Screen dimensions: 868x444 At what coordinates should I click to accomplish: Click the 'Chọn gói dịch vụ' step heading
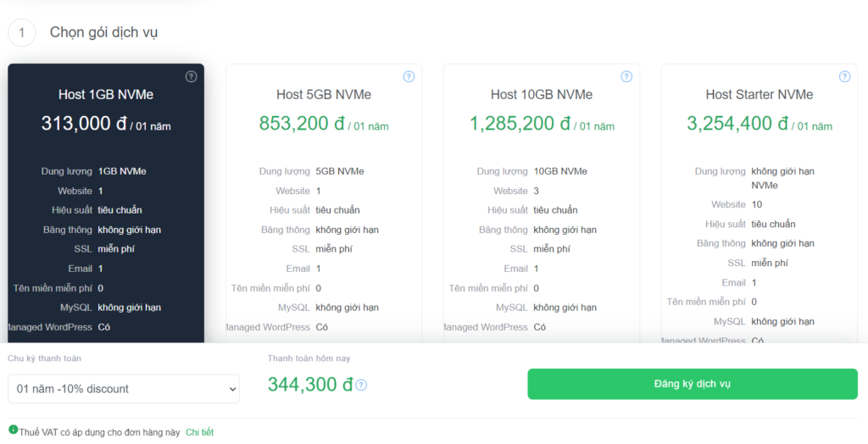click(x=103, y=32)
